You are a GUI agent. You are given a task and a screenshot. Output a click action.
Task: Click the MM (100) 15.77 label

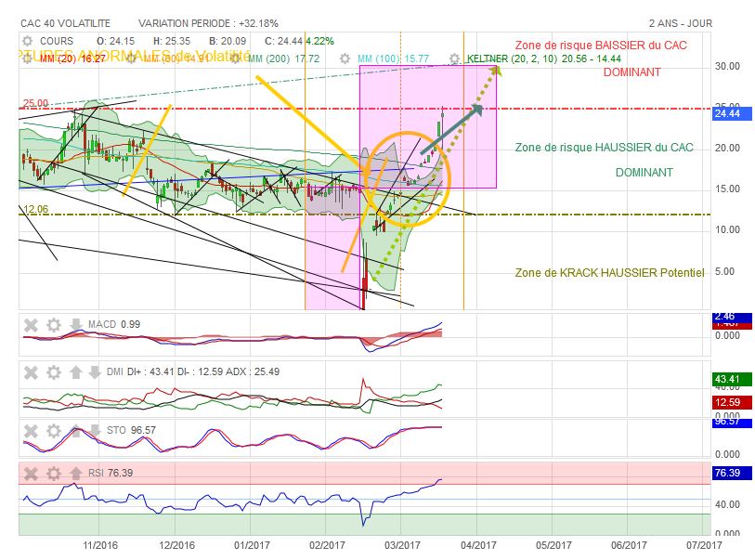click(394, 59)
